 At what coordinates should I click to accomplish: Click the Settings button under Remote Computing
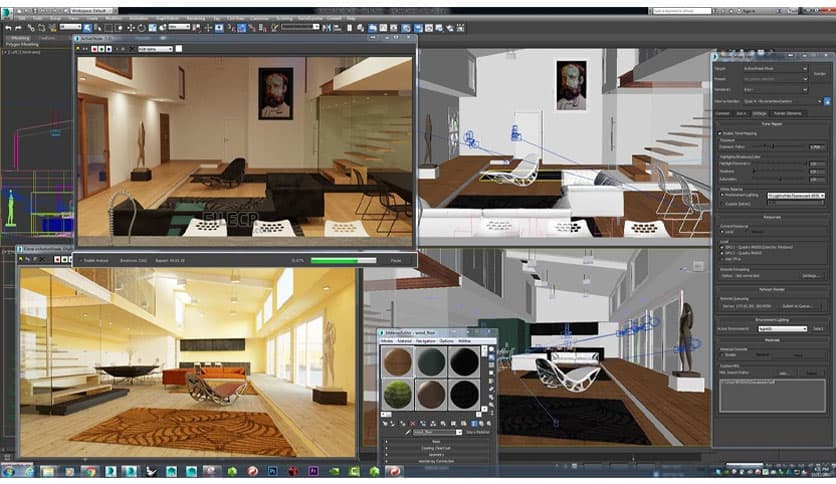click(811, 276)
